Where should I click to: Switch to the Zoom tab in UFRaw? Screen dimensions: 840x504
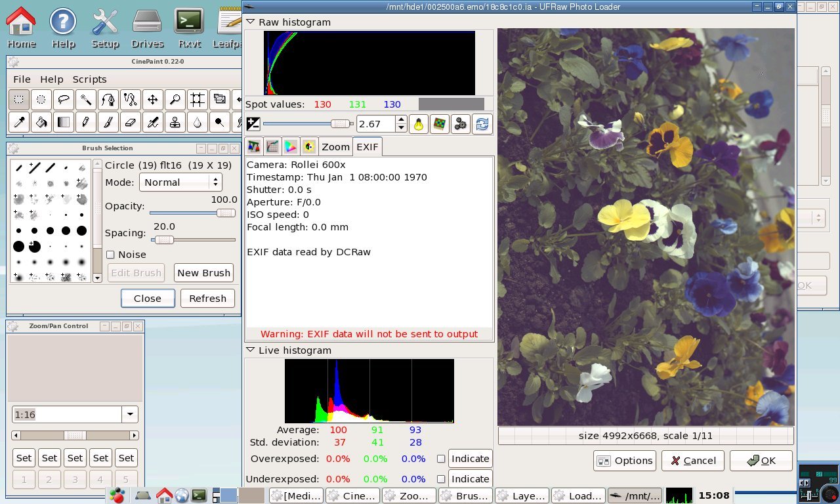click(x=335, y=146)
